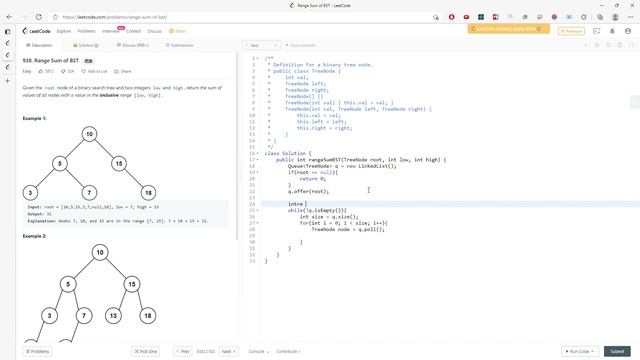Switch to the Solution tab
The height and width of the screenshot is (360, 640).
86,45
